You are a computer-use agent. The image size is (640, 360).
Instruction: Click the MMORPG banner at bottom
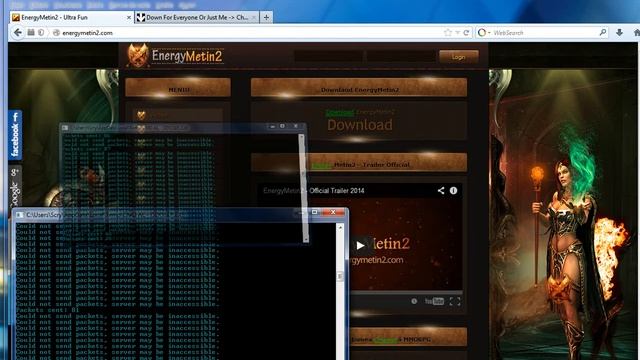(x=408, y=338)
